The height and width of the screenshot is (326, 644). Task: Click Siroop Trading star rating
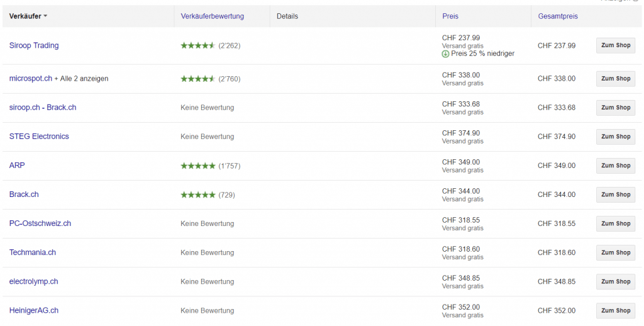point(197,46)
